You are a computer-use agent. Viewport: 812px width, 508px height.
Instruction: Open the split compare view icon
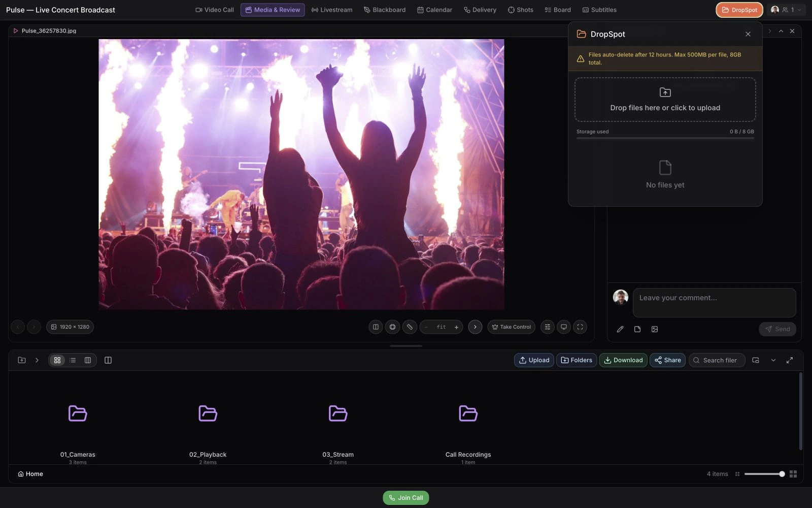(376, 327)
